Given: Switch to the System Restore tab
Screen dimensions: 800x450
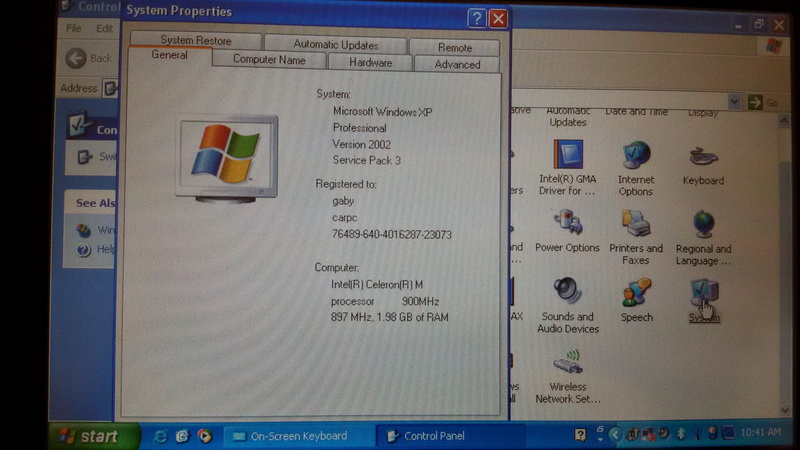Looking at the screenshot, I should [196, 40].
